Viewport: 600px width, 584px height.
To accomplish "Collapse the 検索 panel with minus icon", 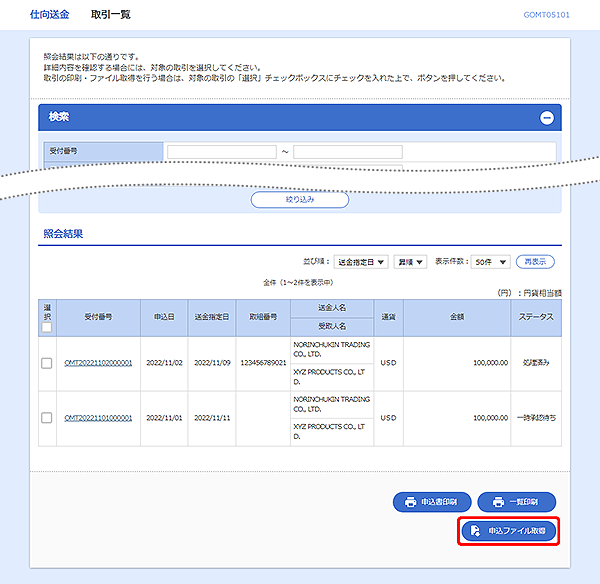I will pos(546,117).
